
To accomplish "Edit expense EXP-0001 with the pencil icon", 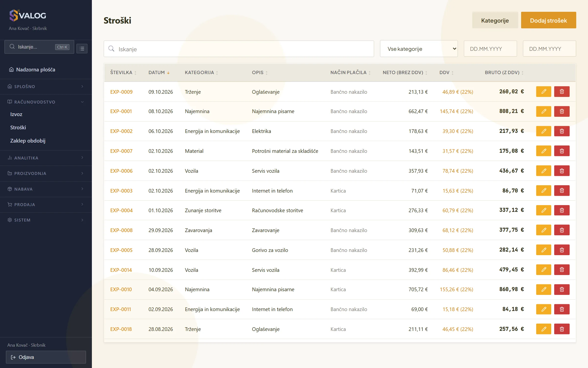I will click(x=543, y=111).
